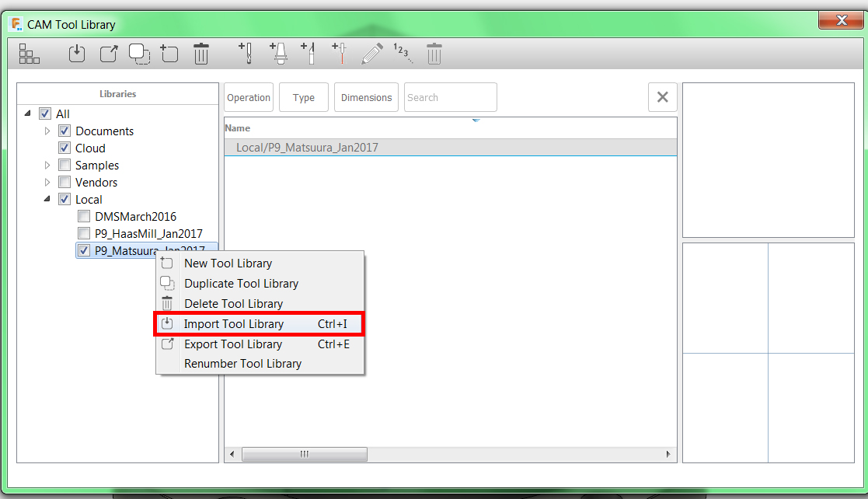Viewport: 868px width, 499px height.
Task: Click the scroll left arrow
Action: pos(232,454)
